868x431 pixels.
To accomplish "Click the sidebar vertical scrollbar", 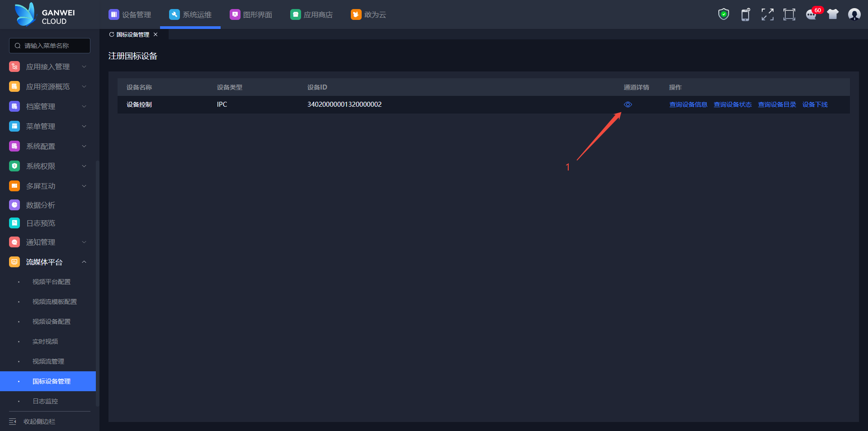I will pyautogui.click(x=97, y=284).
